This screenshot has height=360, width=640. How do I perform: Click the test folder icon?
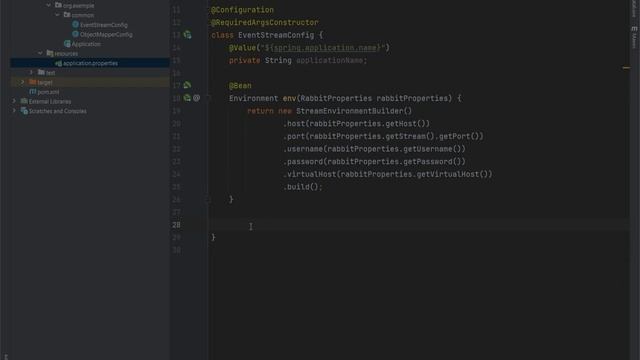41,72
